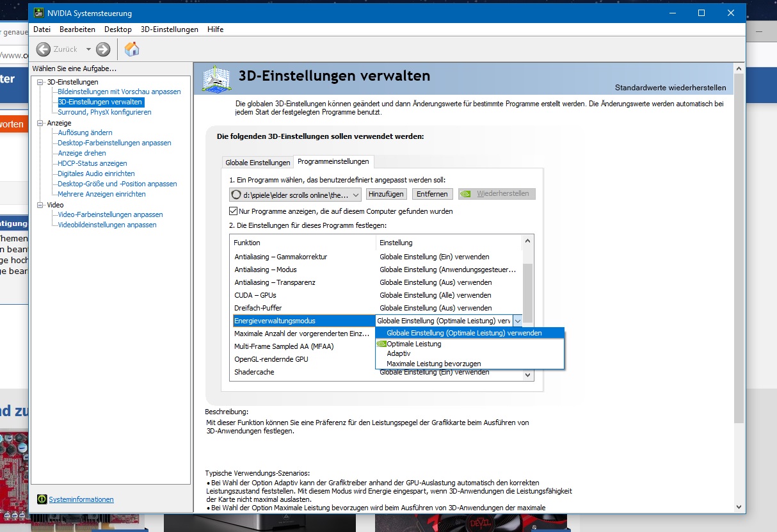Click the settings list scrollbar up arrow

tap(528, 241)
